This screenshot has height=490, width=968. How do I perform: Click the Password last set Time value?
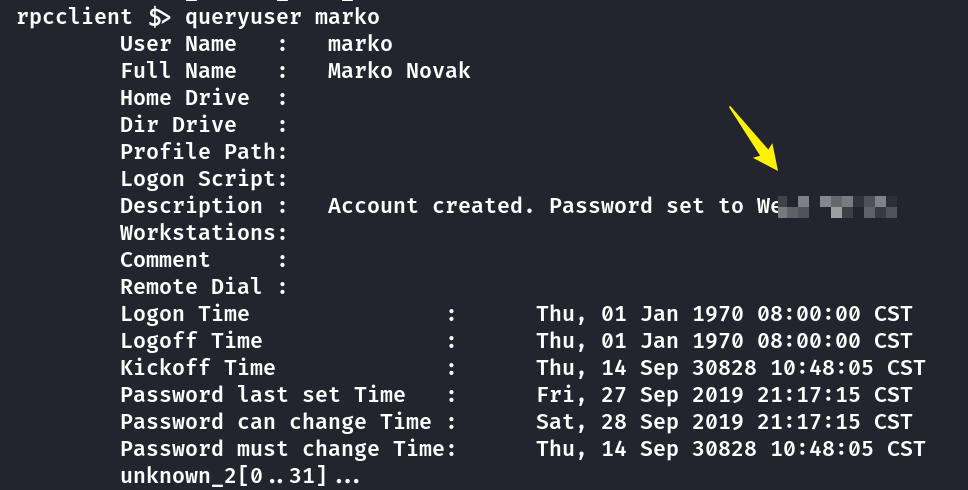click(724, 395)
